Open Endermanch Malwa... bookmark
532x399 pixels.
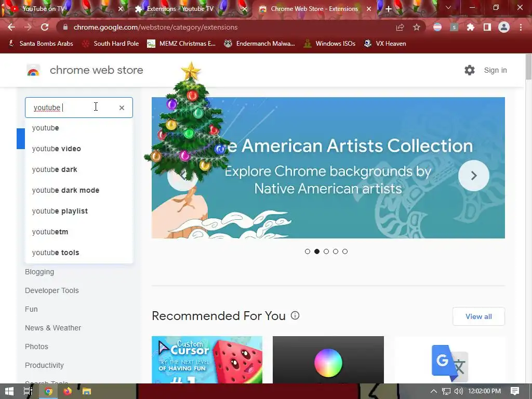pyautogui.click(x=260, y=44)
